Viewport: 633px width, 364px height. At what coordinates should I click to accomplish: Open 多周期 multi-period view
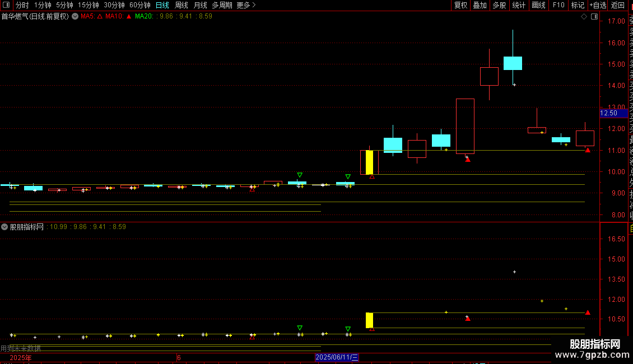click(222, 5)
